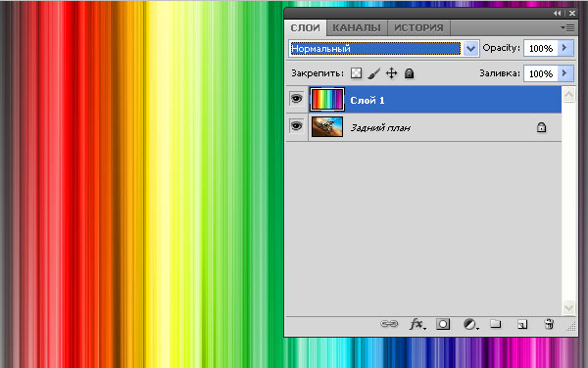Select the Слой 1 rainbow thumbnail
The height and width of the screenshot is (368, 588).
pyautogui.click(x=327, y=100)
